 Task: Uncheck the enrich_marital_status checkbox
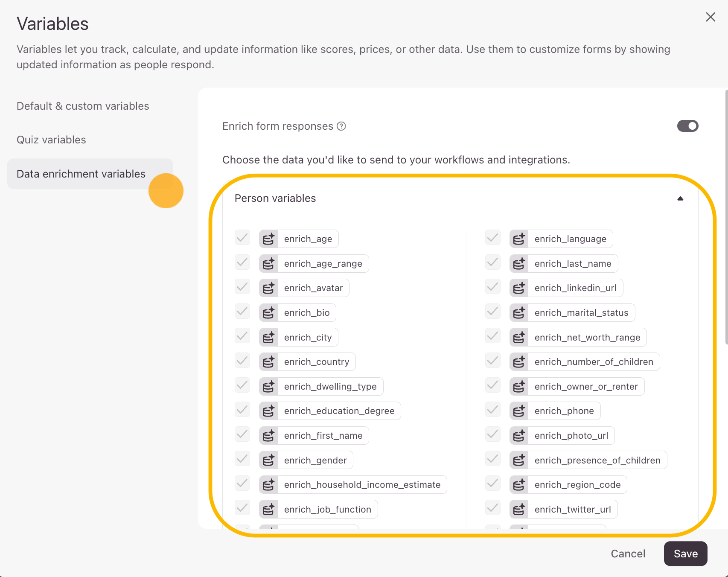pos(493,312)
